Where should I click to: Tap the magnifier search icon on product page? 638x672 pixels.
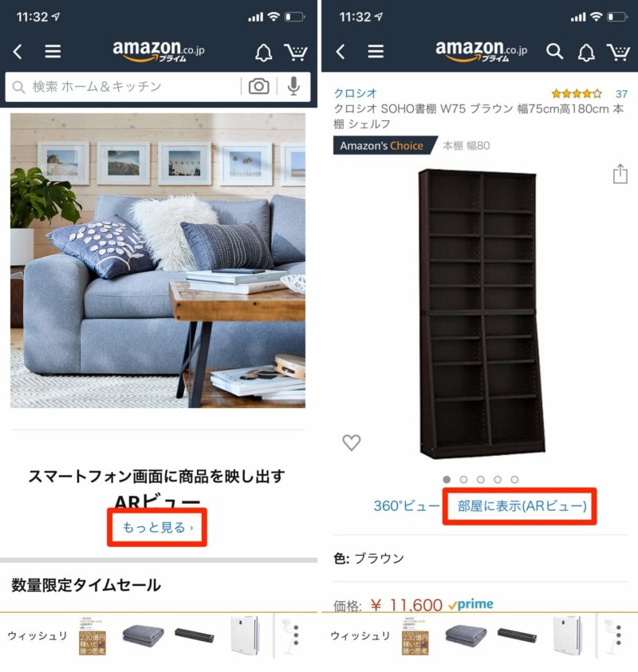554,52
